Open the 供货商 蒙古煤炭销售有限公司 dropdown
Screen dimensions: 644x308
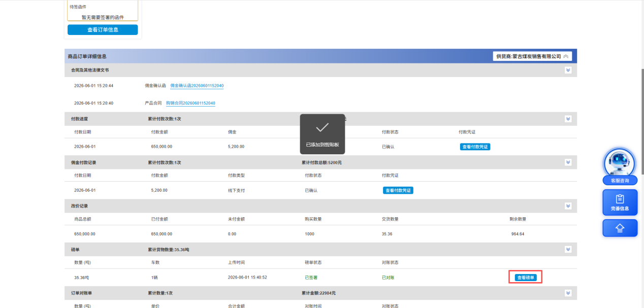(x=532, y=56)
